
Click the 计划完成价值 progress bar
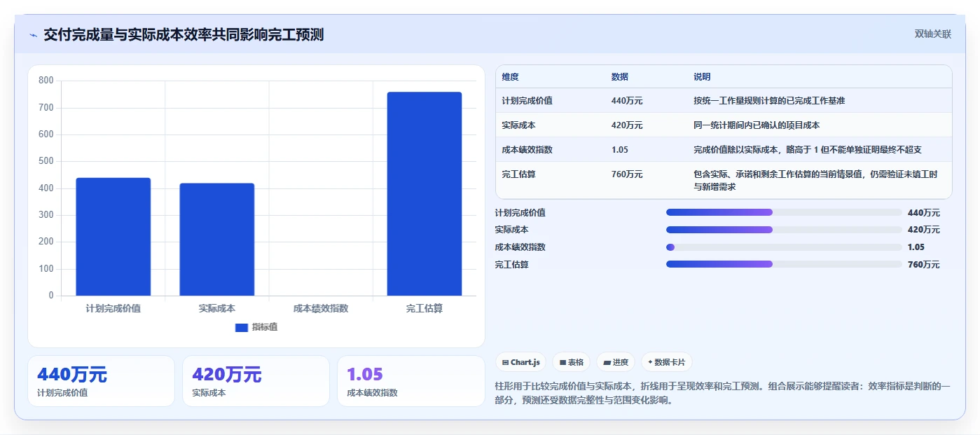click(784, 212)
